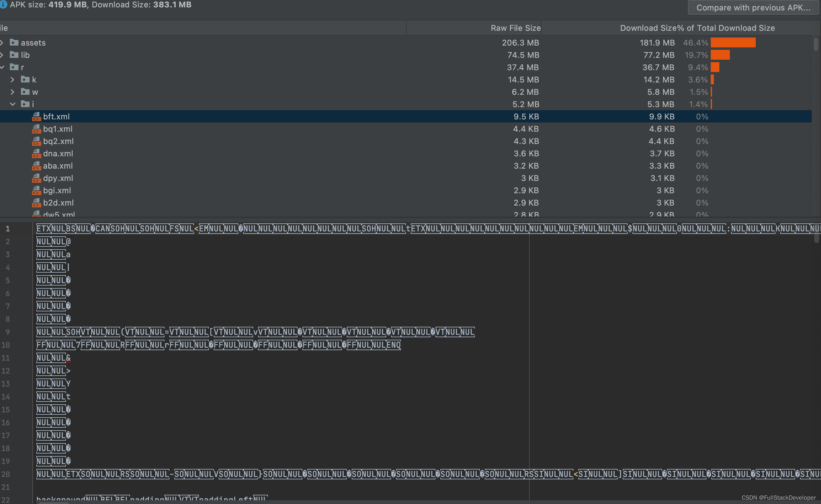
Task: Click the assets folder name label
Action: pos(33,43)
